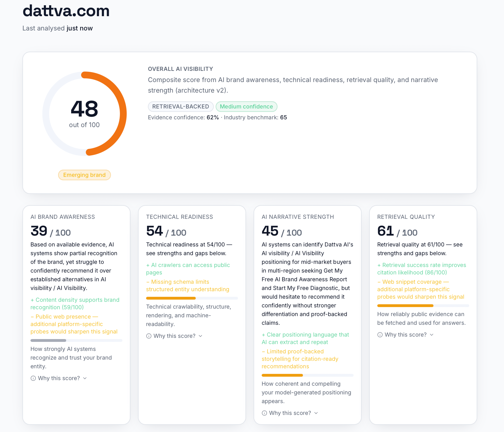Viewport: 504px width, 432px height.
Task: Click 'AI crawlers can access public pages' line
Action: tap(188, 269)
